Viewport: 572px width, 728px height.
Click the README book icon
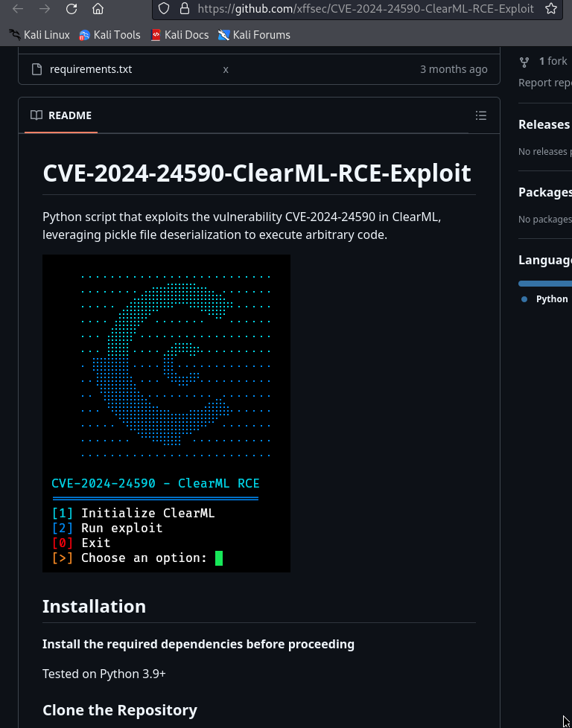tap(36, 115)
